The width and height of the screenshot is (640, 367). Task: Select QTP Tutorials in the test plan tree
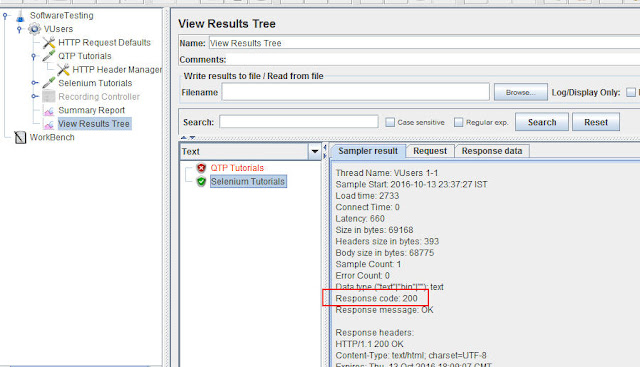(x=85, y=56)
